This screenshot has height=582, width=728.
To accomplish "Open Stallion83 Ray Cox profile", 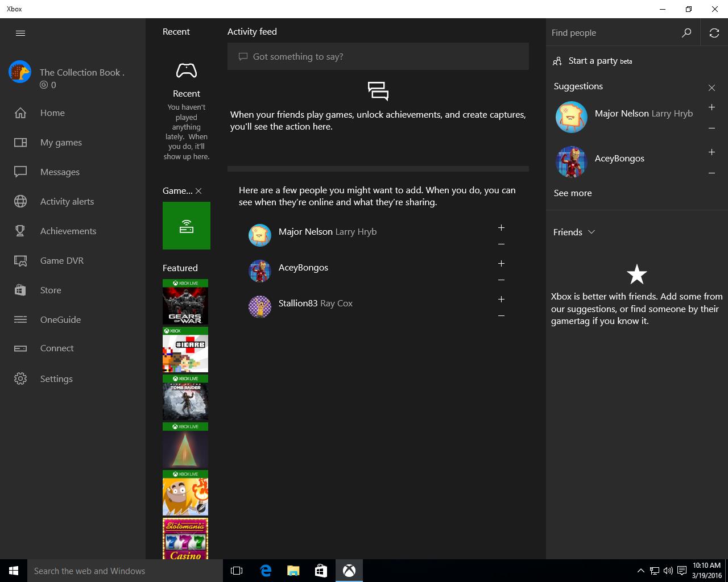I will 301,306.
